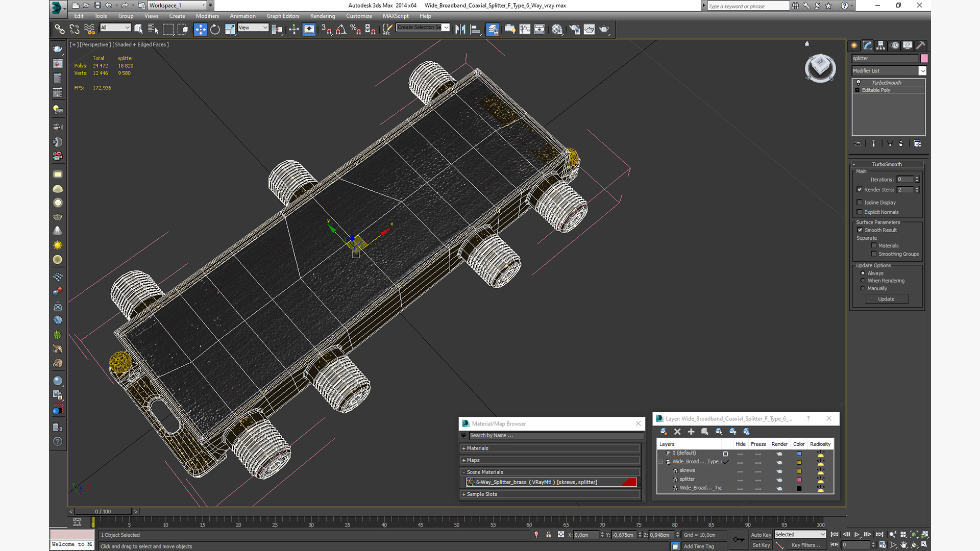Image resolution: width=980 pixels, height=551 pixels.
Task: Open the Animation menu
Action: tap(242, 16)
